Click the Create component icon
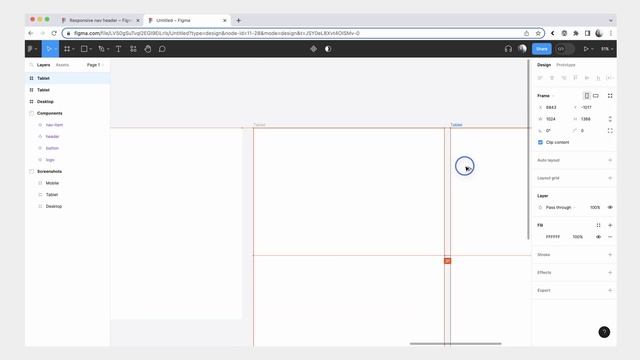This screenshot has height=360, width=640. tap(313, 49)
